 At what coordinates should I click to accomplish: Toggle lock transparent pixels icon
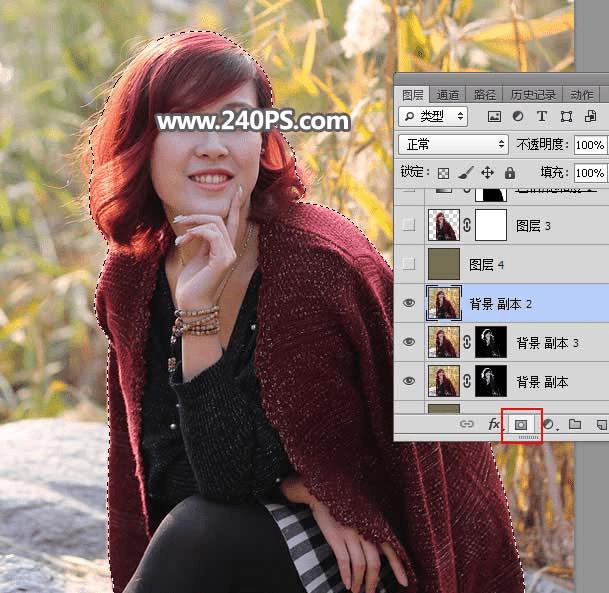point(443,173)
